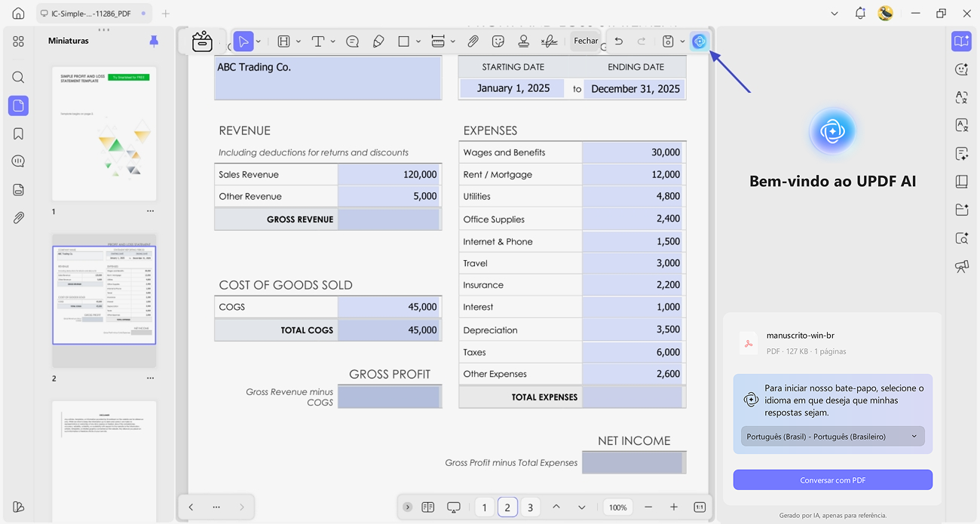The width and height of the screenshot is (980, 524).
Task: Expand the text tool dropdown arrow
Action: [x=332, y=41]
